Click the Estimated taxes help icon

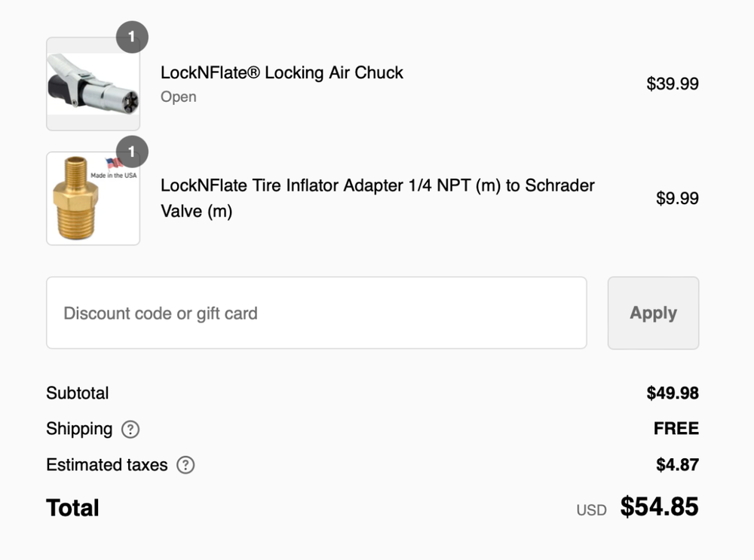(185, 465)
